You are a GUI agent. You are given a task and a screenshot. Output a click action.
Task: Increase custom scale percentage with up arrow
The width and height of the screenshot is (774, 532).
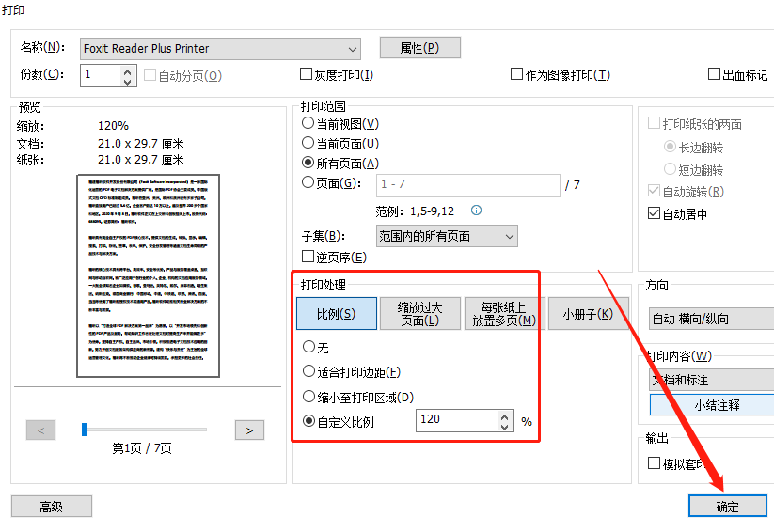pyautogui.click(x=504, y=416)
